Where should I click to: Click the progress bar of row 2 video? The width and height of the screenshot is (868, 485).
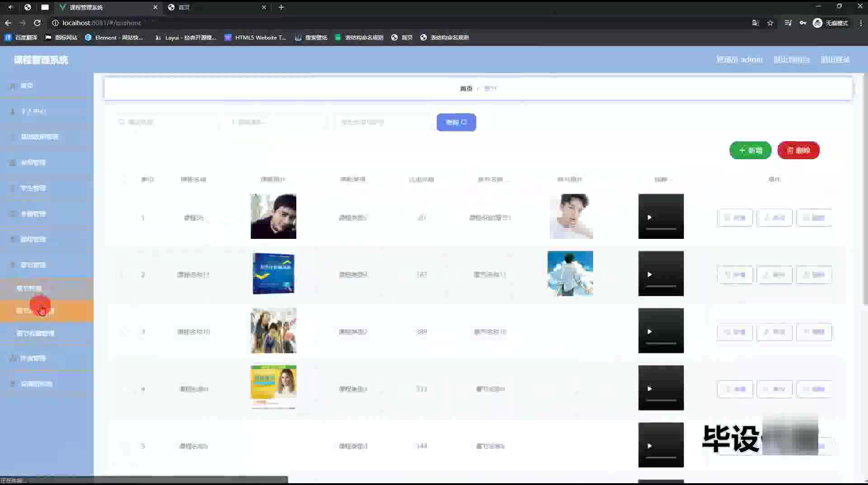coord(660,286)
